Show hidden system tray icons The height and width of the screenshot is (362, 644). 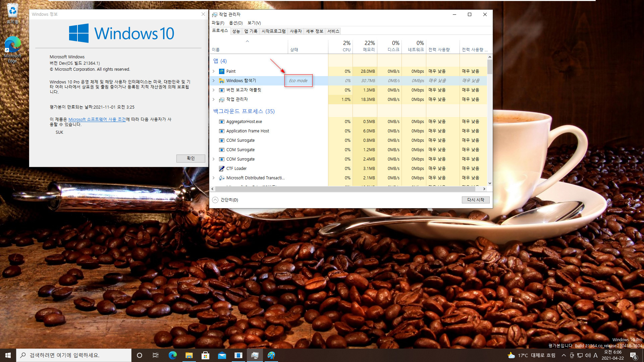(x=564, y=355)
